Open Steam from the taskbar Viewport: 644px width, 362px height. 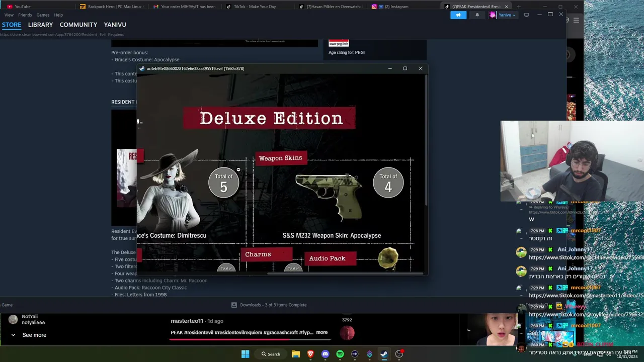(384, 354)
